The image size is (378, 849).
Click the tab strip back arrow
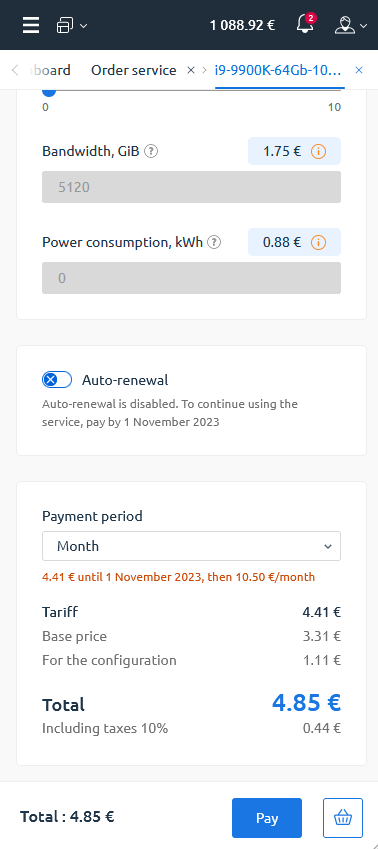15,70
